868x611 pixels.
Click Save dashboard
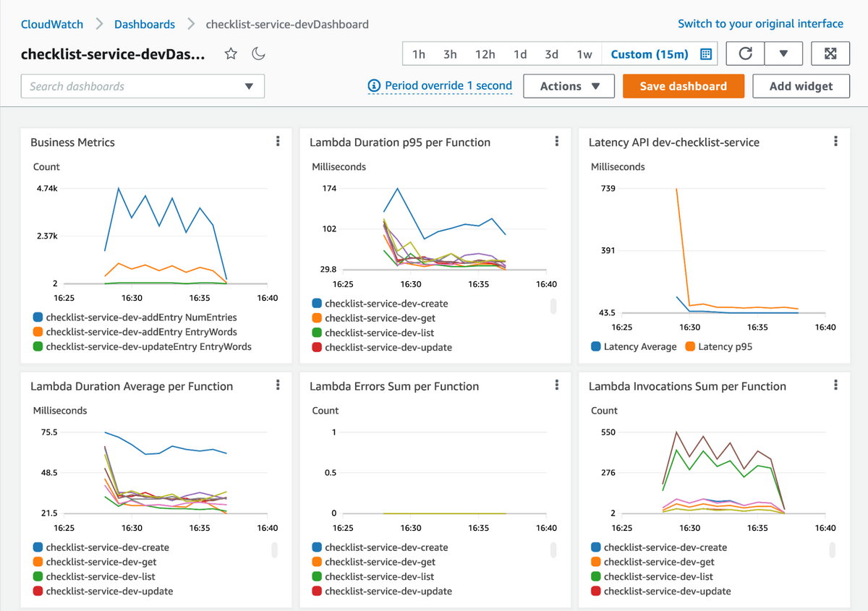pyautogui.click(x=684, y=86)
